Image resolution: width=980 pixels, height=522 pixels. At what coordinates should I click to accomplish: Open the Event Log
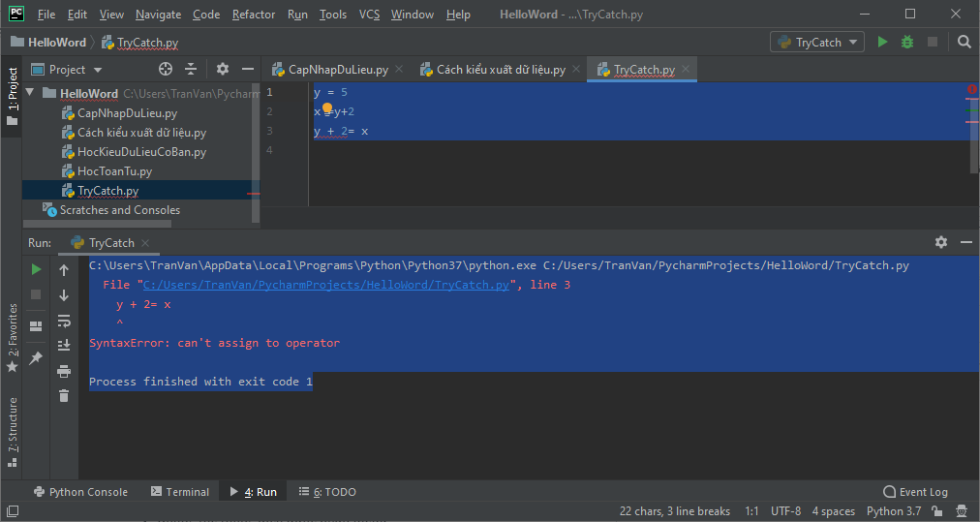click(x=915, y=492)
